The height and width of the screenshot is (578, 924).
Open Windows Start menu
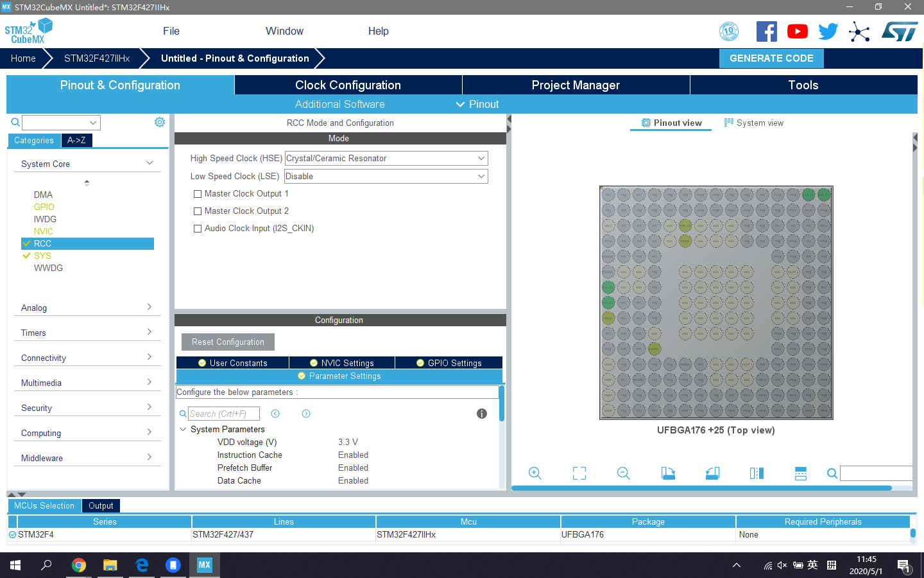pos(15,565)
